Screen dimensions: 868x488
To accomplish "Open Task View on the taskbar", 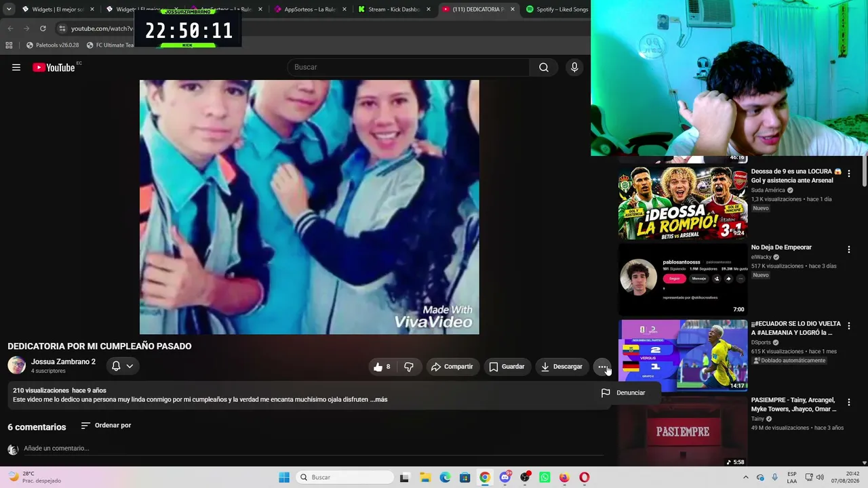I will point(404,477).
